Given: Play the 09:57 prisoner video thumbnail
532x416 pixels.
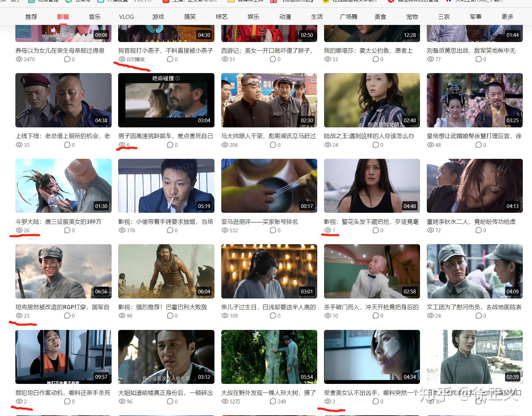Looking at the screenshot, I should click(64, 357).
